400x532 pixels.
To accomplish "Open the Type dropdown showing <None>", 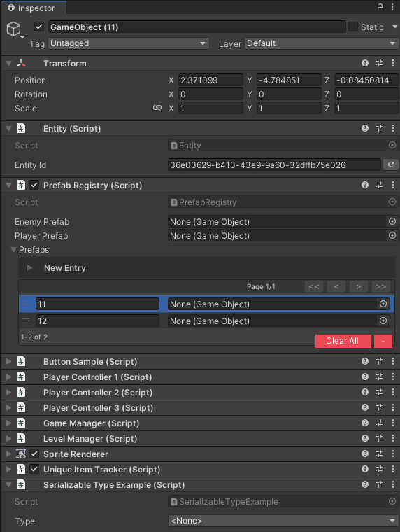I will point(283,521).
